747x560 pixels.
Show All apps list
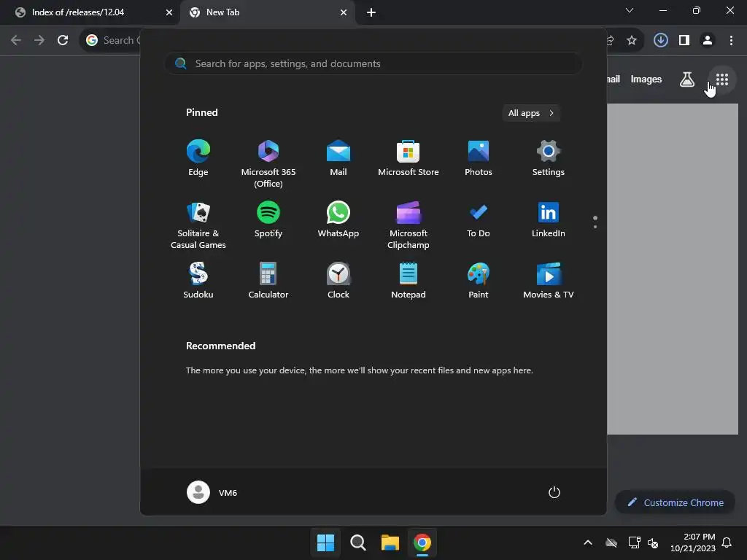click(531, 113)
